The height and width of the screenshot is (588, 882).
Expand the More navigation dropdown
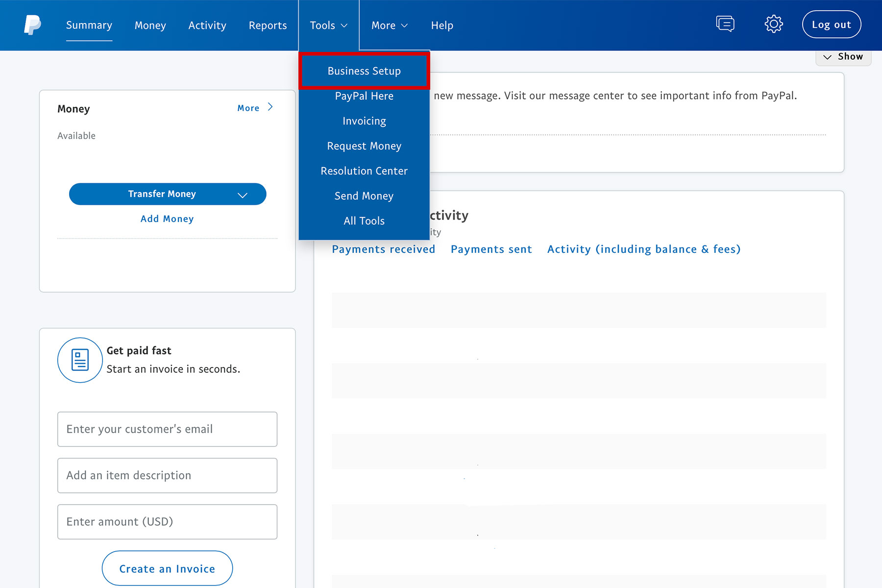(x=390, y=25)
